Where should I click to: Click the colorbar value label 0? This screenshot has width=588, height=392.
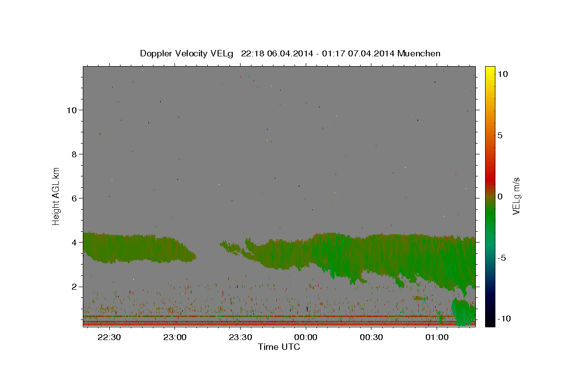click(500, 196)
